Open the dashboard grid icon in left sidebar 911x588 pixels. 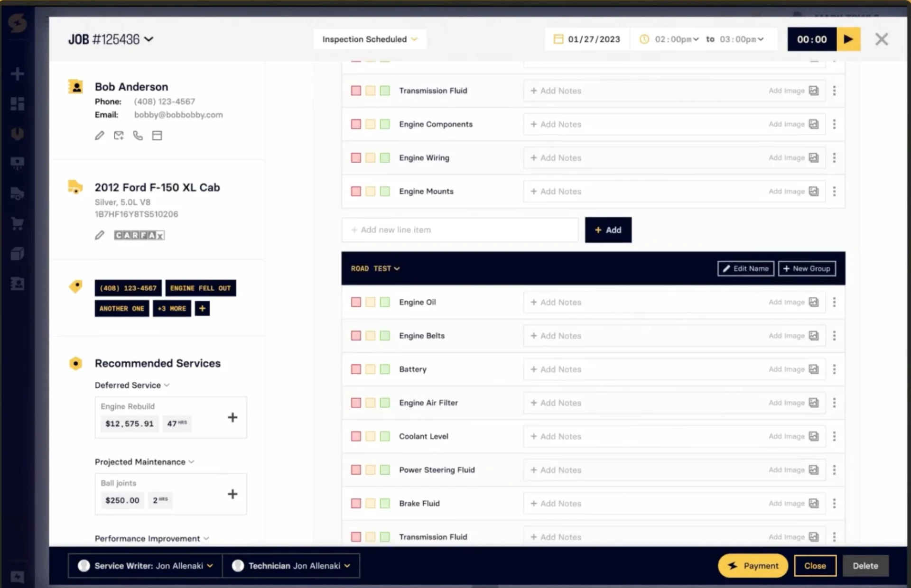tap(18, 104)
